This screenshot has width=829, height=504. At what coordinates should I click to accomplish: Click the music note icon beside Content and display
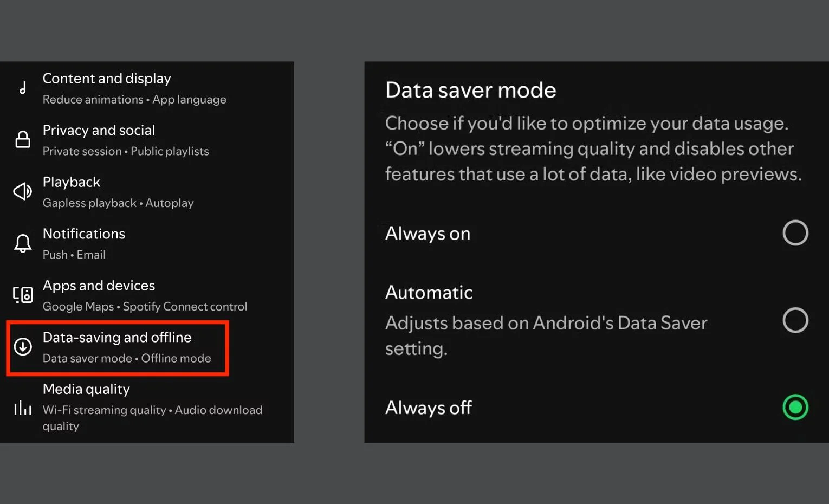click(x=23, y=88)
